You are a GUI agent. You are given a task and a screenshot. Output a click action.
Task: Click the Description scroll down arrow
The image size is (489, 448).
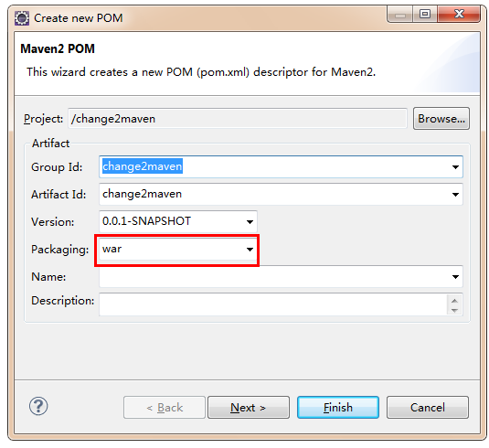pos(454,310)
